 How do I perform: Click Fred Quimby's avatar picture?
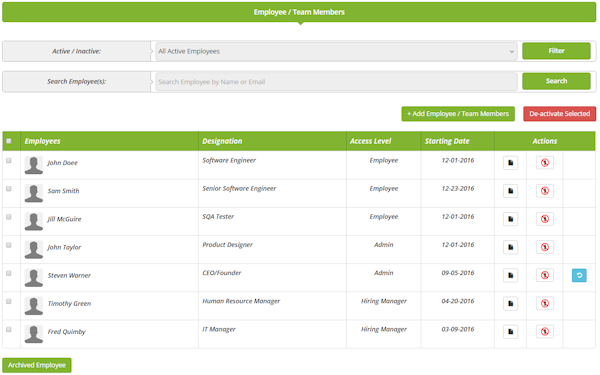[x=34, y=334]
